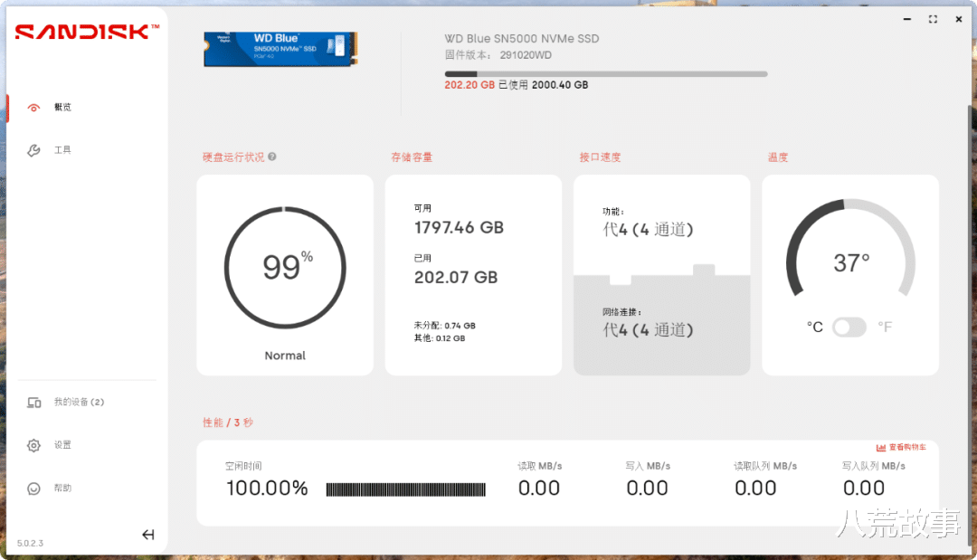Click the WD Blue SN5000 SSD thumbnail
The width and height of the screenshot is (977, 560).
click(281, 49)
